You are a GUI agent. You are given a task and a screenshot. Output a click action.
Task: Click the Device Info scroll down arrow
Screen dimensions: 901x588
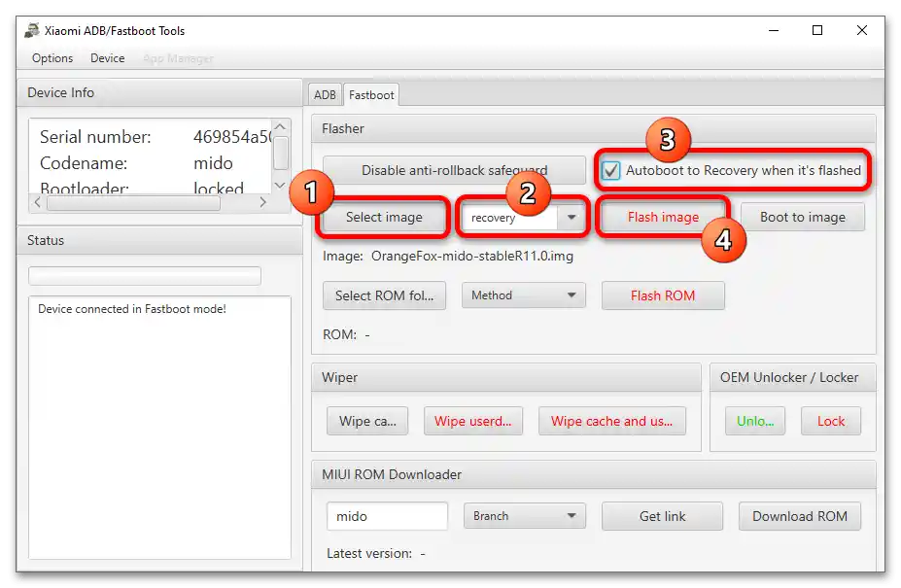tap(280, 185)
